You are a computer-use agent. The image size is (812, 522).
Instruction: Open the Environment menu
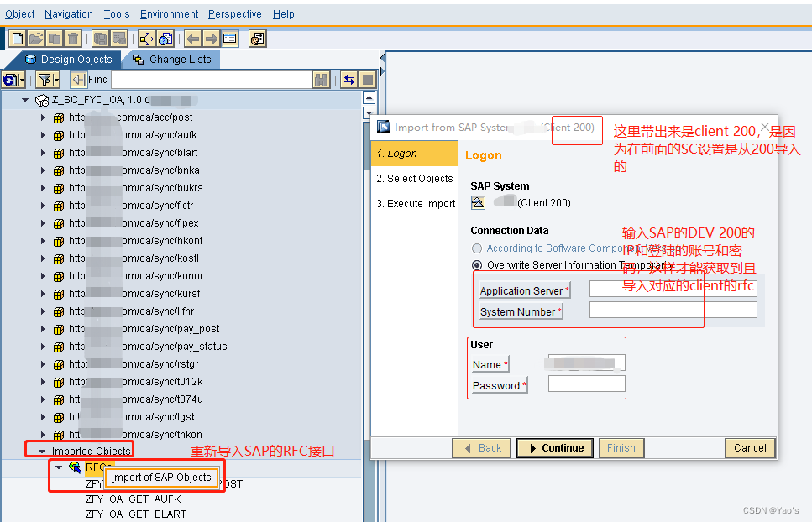(x=169, y=13)
